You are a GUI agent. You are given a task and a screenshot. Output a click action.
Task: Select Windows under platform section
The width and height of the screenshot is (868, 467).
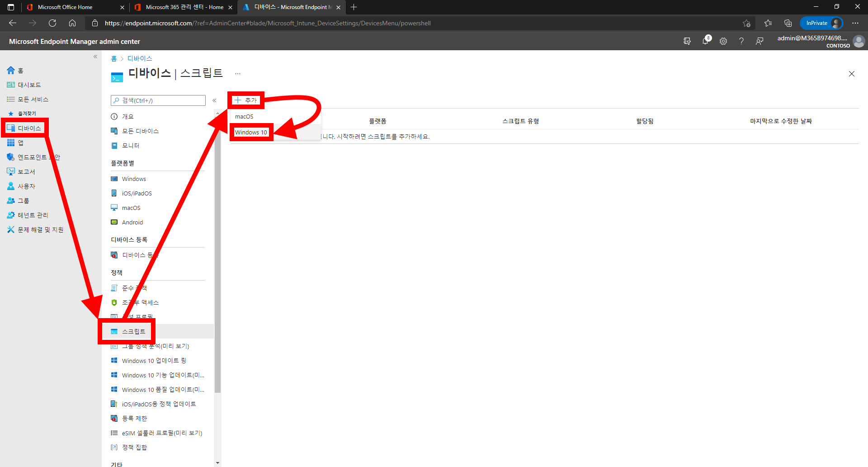128,179
